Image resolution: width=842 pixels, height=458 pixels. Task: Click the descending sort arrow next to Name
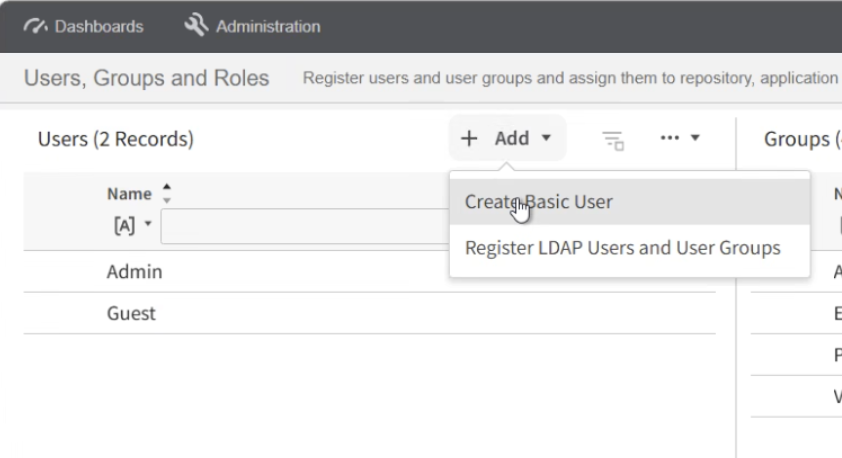(166, 200)
